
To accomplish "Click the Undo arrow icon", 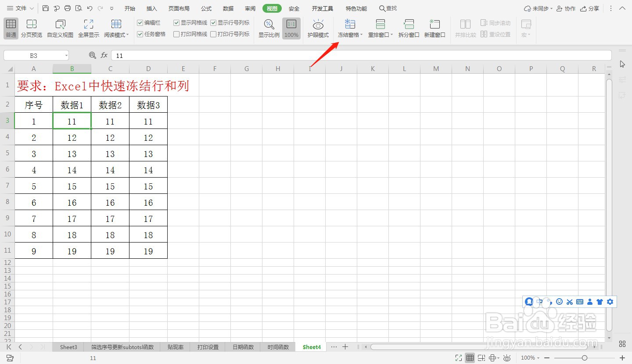I will point(90,8).
